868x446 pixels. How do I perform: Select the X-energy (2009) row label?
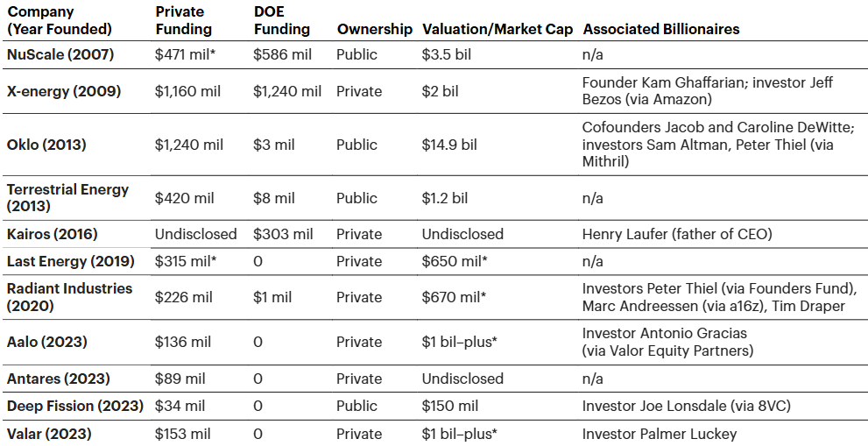click(64, 91)
